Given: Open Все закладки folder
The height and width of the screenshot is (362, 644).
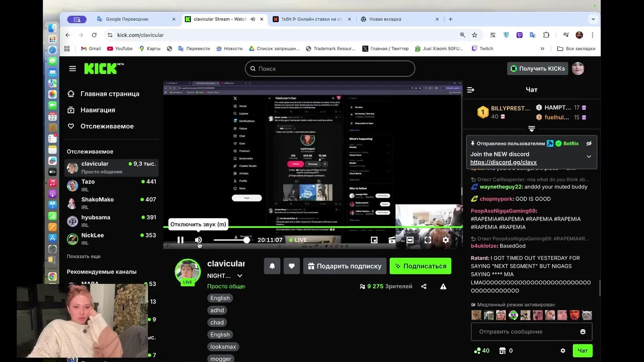Looking at the screenshot, I should pos(576,49).
